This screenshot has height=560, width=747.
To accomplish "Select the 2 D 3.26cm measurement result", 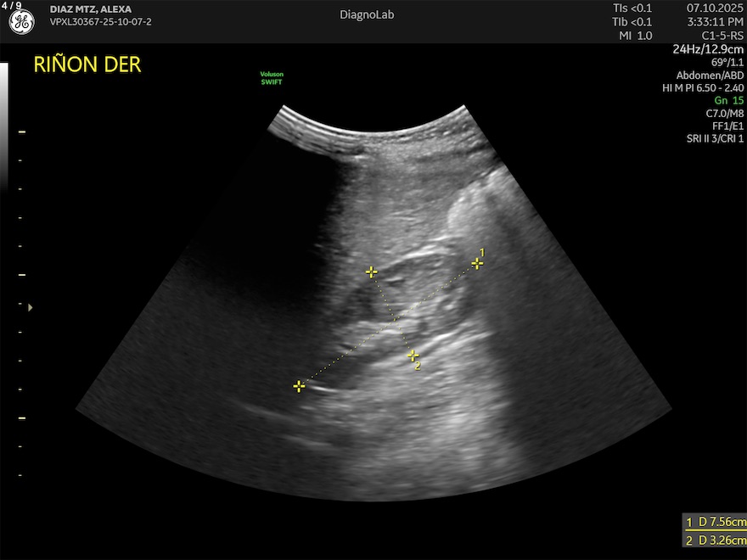I will coord(716,540).
